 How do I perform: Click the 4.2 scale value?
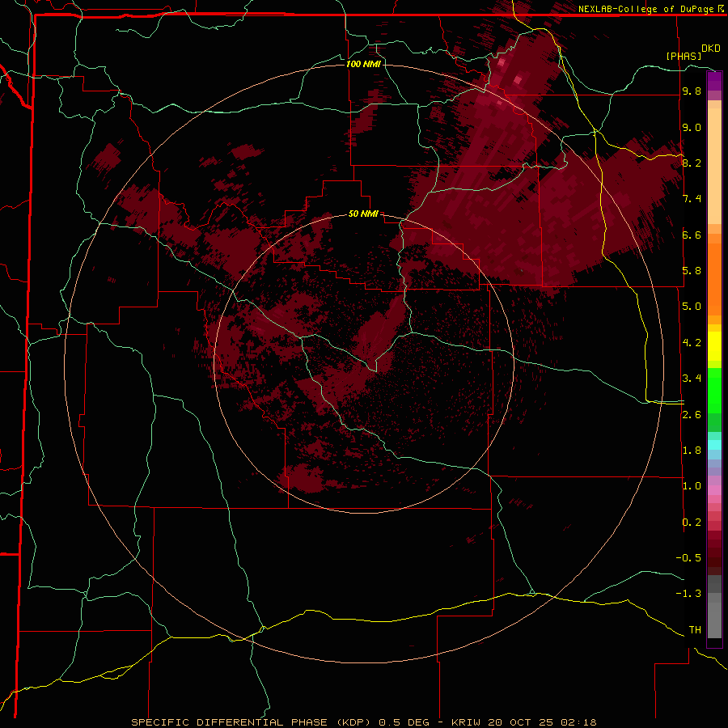pyautogui.click(x=692, y=343)
